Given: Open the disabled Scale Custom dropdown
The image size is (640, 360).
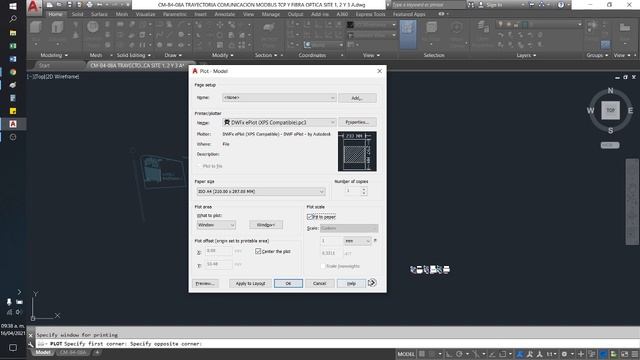Looking at the screenshot, I should click(x=349, y=228).
